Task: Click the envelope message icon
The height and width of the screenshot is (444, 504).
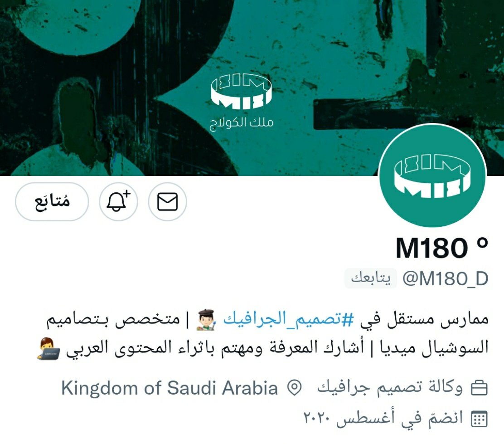Action: coord(167,202)
